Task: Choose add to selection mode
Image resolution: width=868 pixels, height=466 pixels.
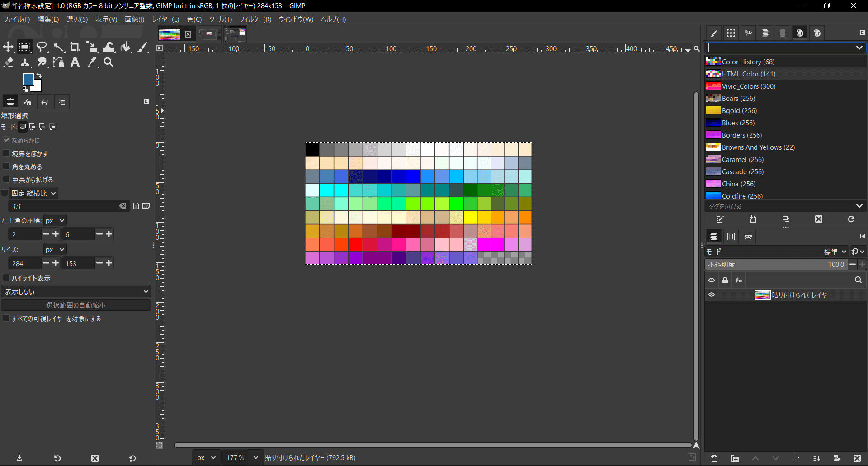Action: 32,127
